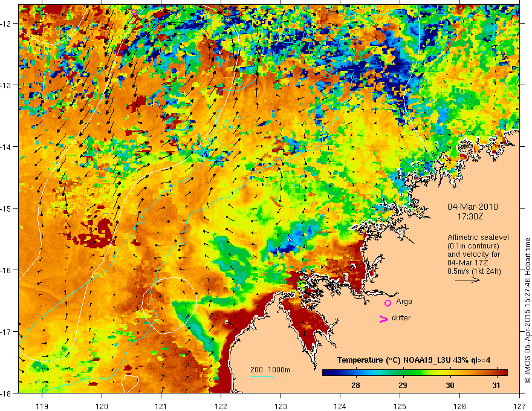This screenshot has height=411, width=532.
Task: Click the longitude axis label "119"
Action: 42,407
